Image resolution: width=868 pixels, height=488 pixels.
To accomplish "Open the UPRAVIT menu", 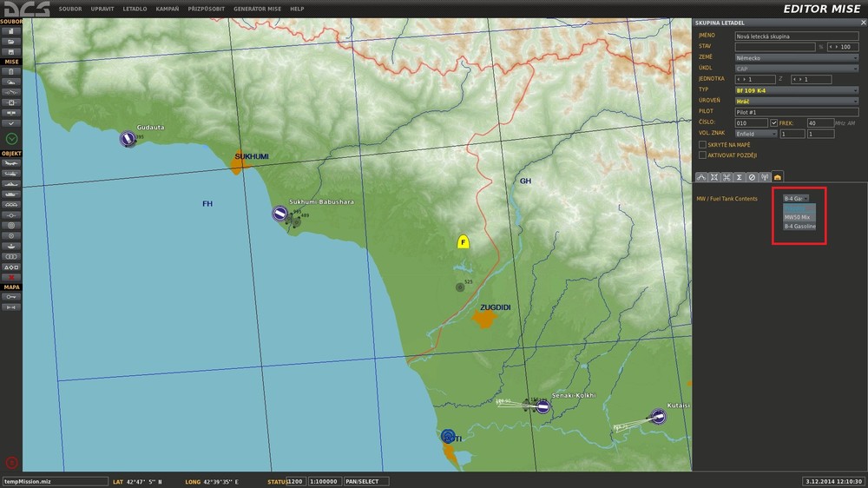I will coord(102,9).
